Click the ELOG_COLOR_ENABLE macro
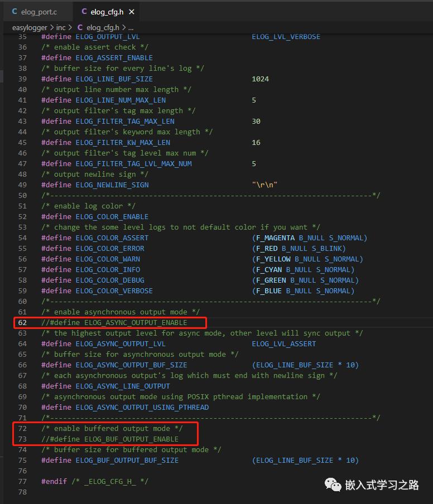Image resolution: width=433 pixels, height=504 pixels. [x=112, y=217]
